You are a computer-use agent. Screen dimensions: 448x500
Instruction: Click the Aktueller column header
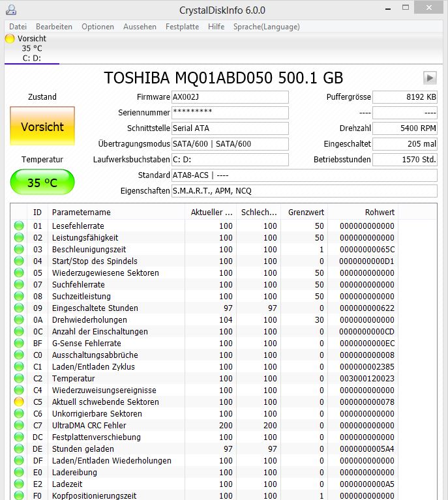point(210,213)
